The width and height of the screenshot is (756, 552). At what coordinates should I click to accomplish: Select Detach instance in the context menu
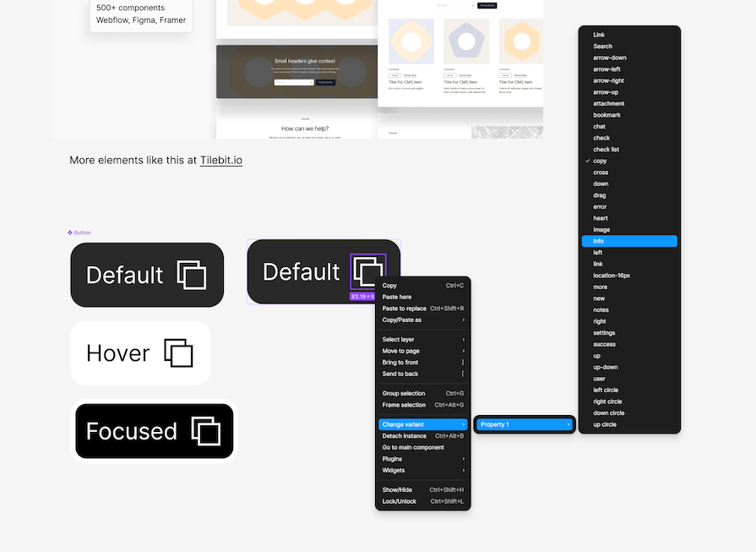(404, 435)
